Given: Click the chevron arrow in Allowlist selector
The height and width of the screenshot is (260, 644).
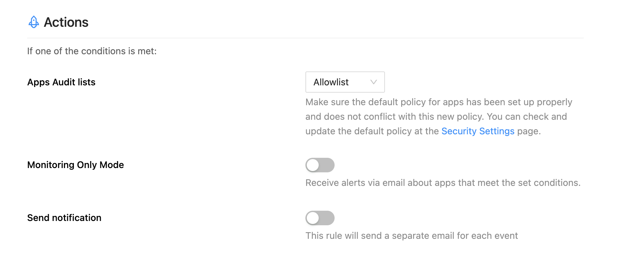Looking at the screenshot, I should click(374, 82).
